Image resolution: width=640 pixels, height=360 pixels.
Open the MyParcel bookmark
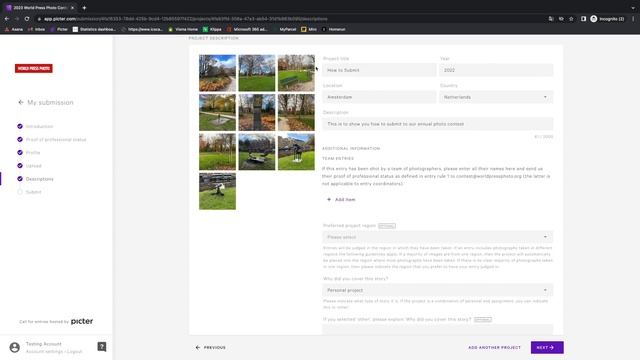[x=284, y=29]
